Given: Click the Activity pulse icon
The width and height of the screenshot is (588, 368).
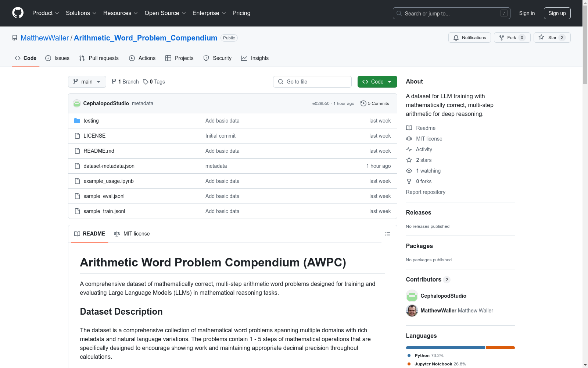Looking at the screenshot, I should (x=409, y=149).
